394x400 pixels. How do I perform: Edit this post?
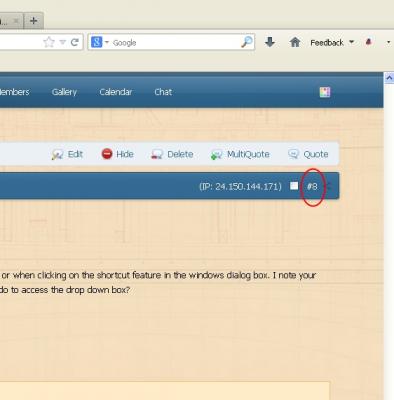[x=67, y=154]
